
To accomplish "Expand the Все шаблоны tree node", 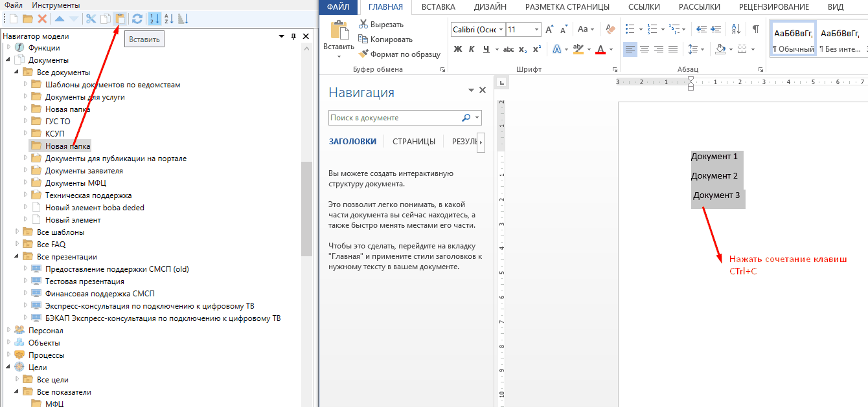I will (x=17, y=232).
